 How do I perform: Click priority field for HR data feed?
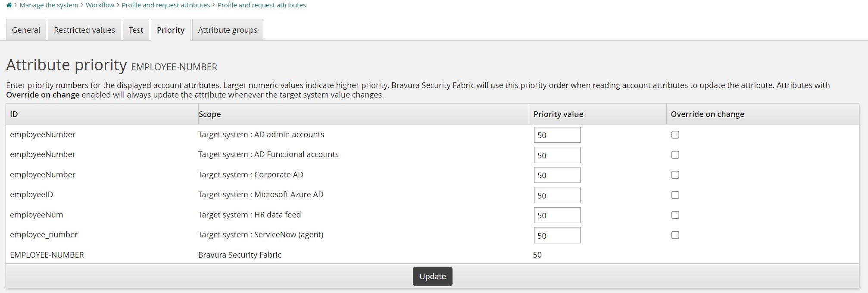(557, 215)
